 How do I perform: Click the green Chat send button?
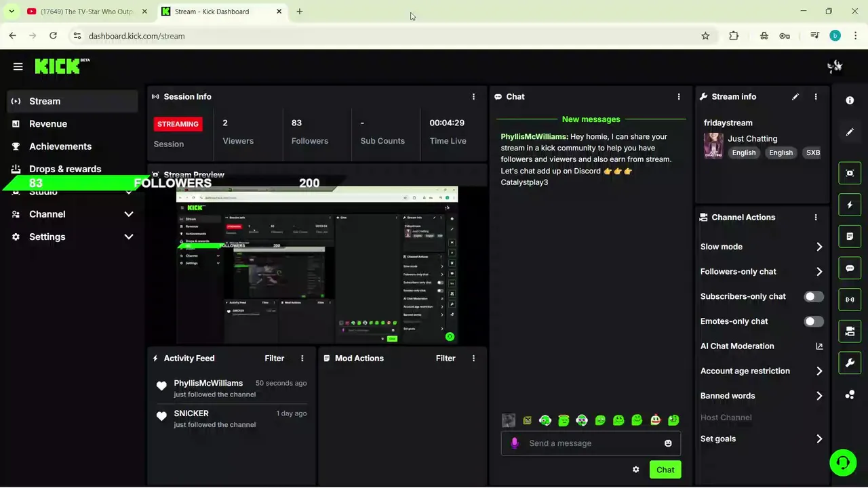(665, 470)
